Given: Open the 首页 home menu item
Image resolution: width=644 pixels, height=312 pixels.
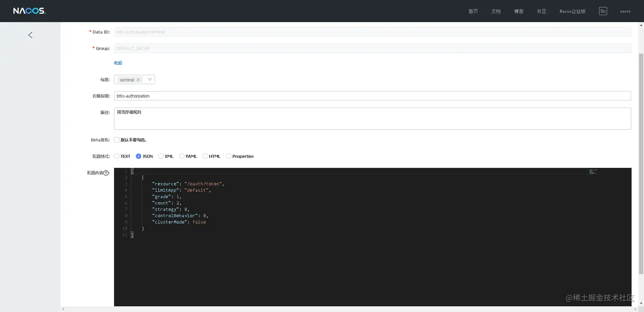Looking at the screenshot, I should pos(473,11).
